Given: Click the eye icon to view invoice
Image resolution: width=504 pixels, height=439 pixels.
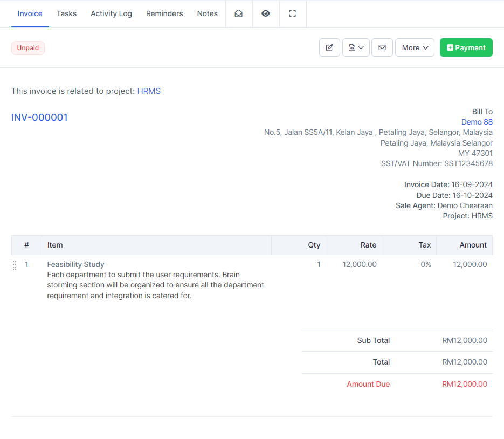Looking at the screenshot, I should coord(266,13).
